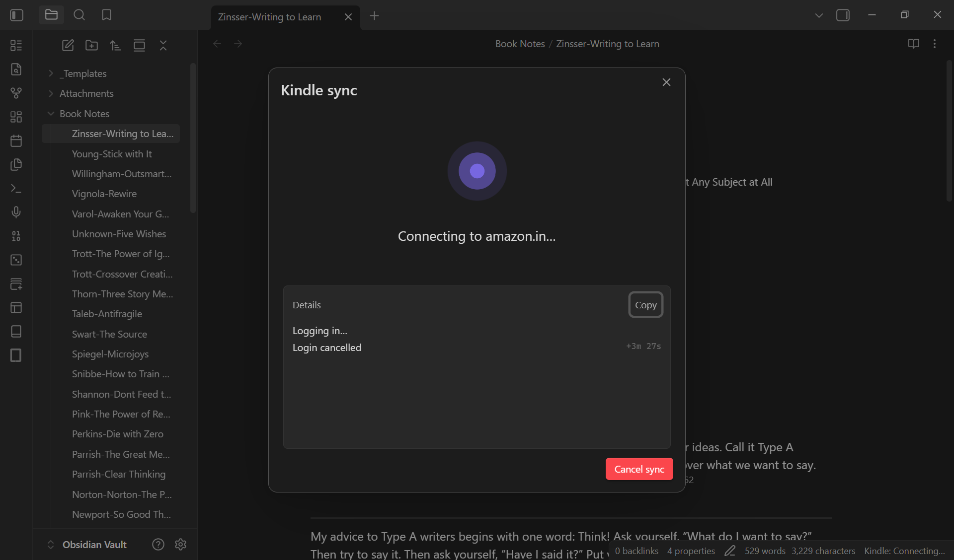This screenshot has width=954, height=560.
Task: Collapse all folders in explorer
Action: click(163, 45)
